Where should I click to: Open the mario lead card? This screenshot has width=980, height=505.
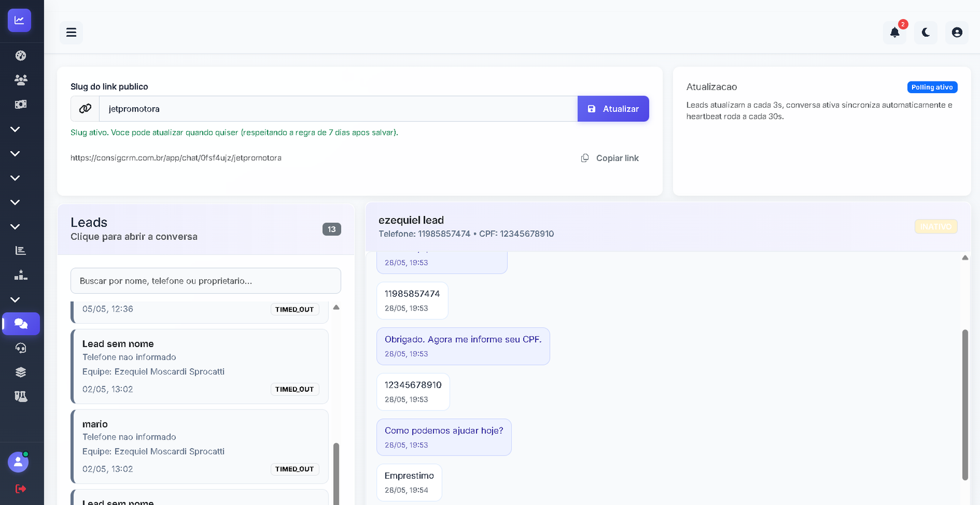tap(200, 447)
